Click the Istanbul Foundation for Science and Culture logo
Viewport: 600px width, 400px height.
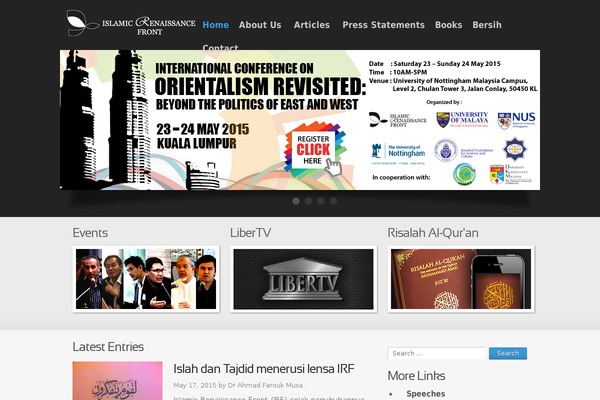[463, 150]
